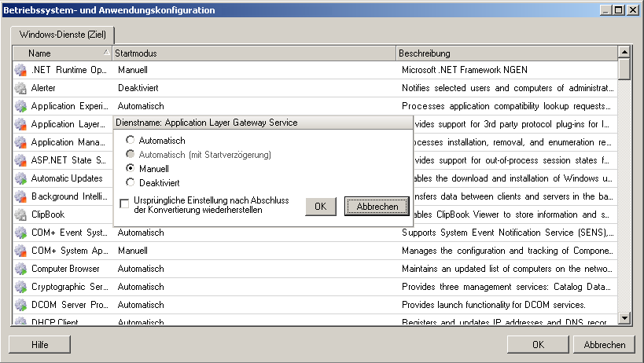644x363 pixels.
Task: Click Abbrechen in the Dienstname popup
Action: (x=377, y=207)
